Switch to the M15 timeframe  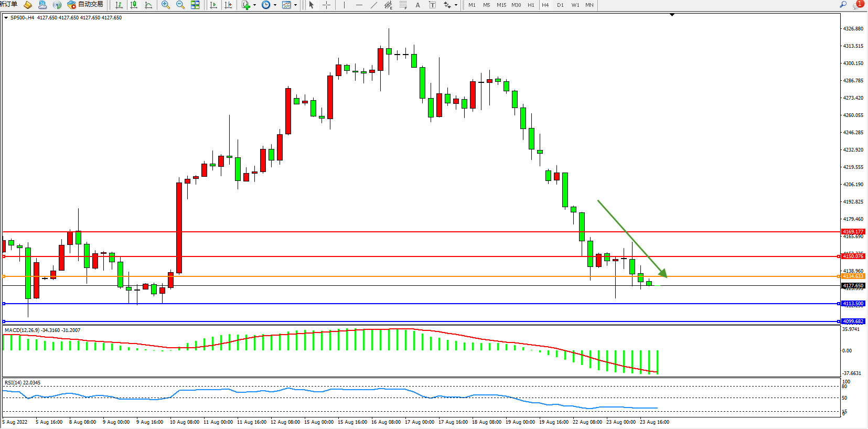(x=501, y=5)
